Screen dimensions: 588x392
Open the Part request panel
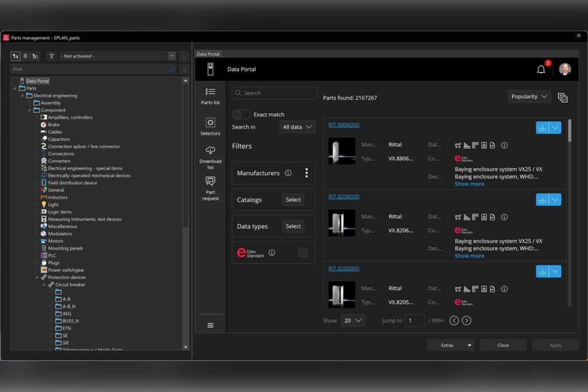[x=210, y=188]
